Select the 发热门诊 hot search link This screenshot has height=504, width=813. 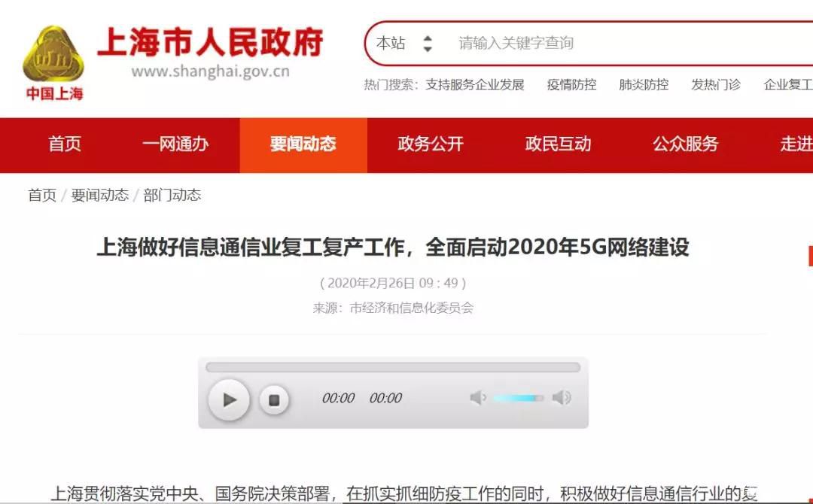(715, 85)
